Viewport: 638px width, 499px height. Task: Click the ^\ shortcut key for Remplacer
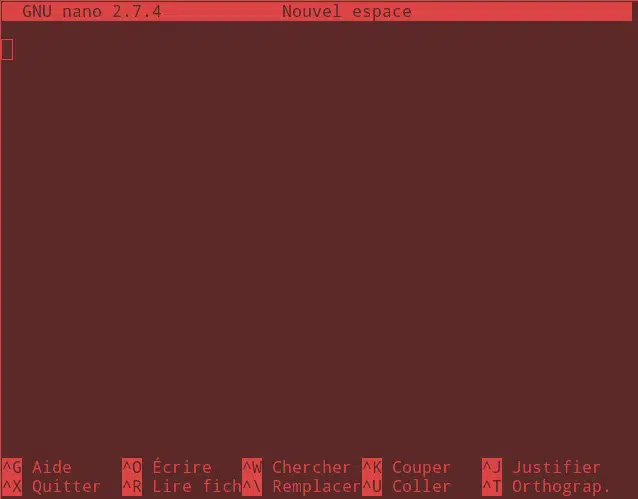[252, 486]
